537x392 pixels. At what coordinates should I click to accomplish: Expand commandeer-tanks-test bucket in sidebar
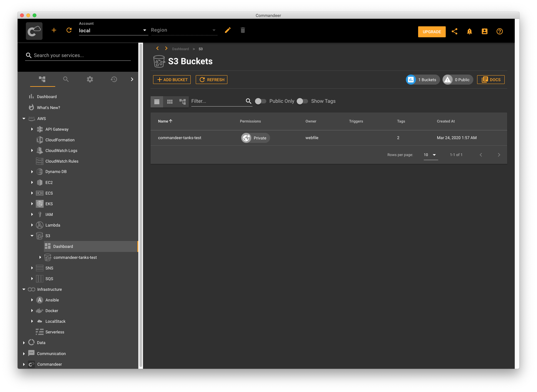pyautogui.click(x=40, y=257)
